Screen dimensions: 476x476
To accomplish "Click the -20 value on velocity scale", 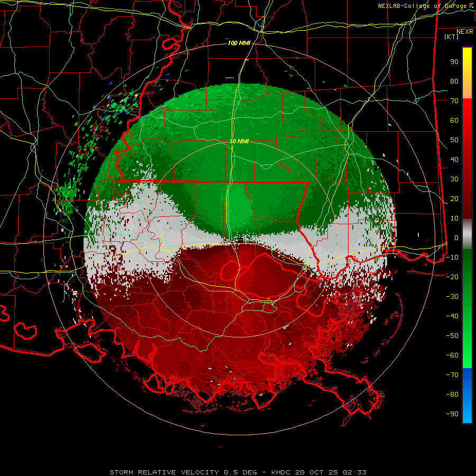I will click(452, 277).
